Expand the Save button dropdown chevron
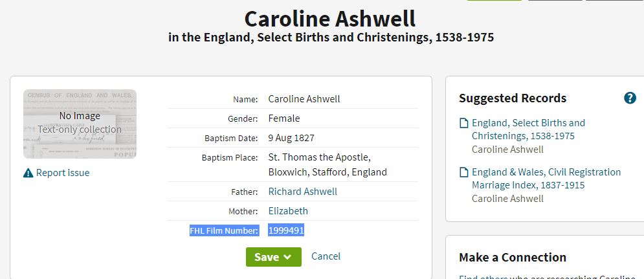This screenshot has height=279, width=644. [287, 257]
